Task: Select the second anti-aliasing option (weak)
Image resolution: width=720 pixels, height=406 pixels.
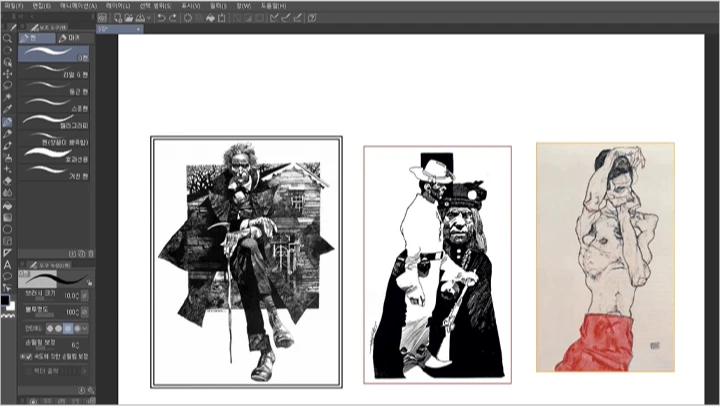Action: [x=59, y=328]
